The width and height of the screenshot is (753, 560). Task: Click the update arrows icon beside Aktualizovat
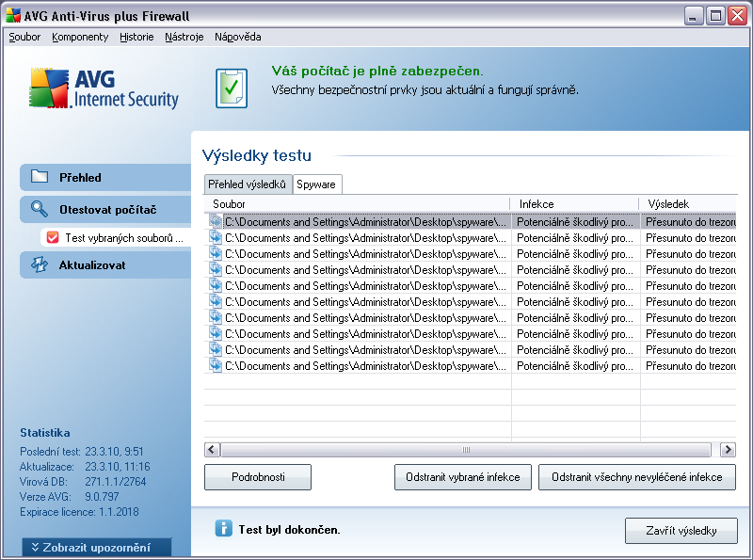point(40,264)
